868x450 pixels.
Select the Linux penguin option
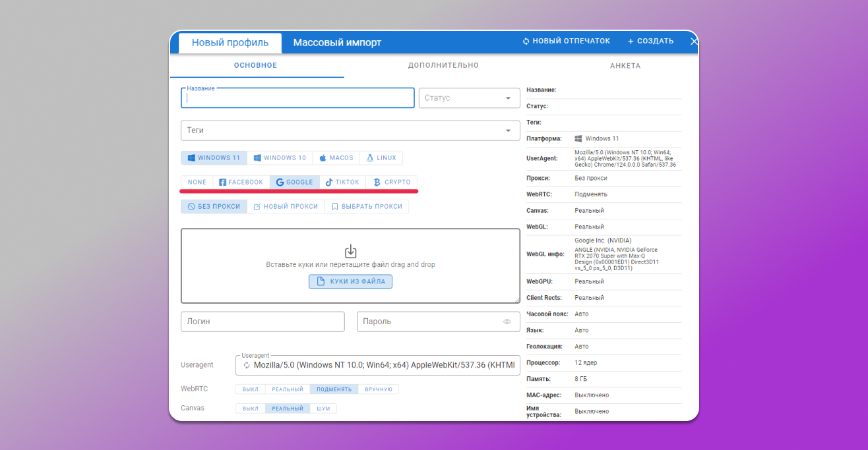(x=381, y=158)
